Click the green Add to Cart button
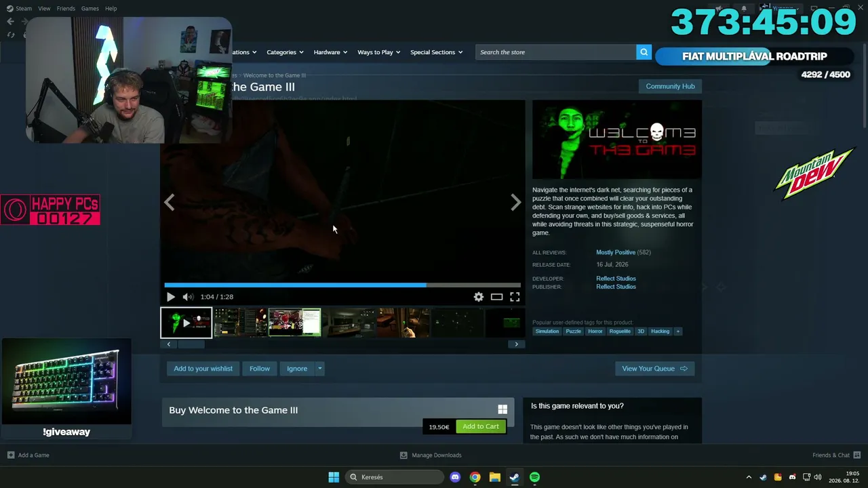 [481, 426]
